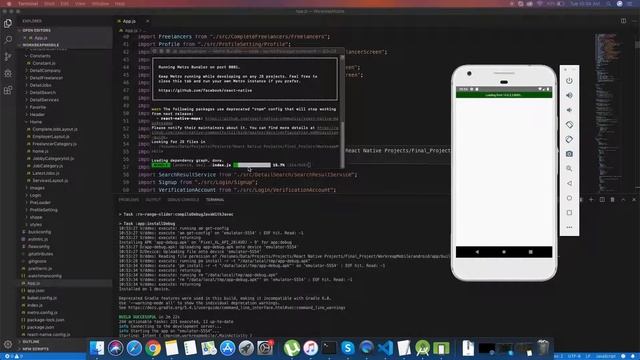Click the UTF-8 encoding in status bar
This screenshot has height=360, width=640.
coord(574,356)
